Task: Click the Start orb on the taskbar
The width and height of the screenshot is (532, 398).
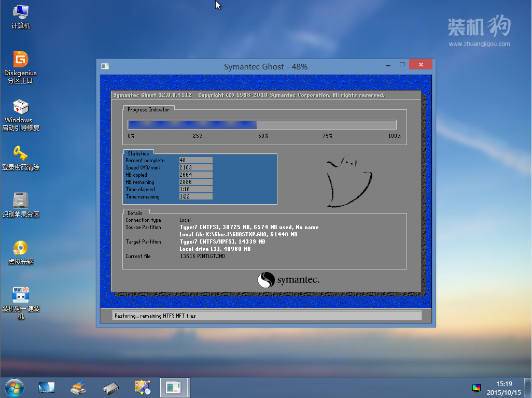Action: click(x=14, y=387)
